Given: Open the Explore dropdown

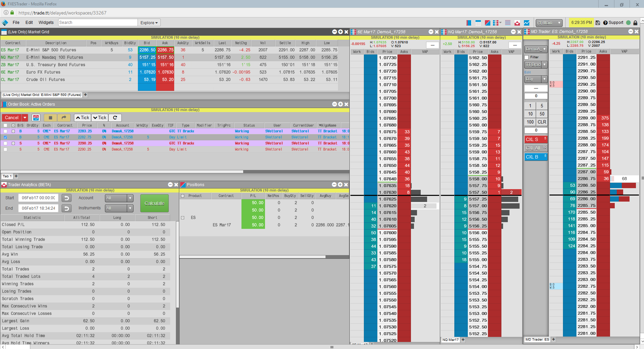Looking at the screenshot, I should pos(149,23).
